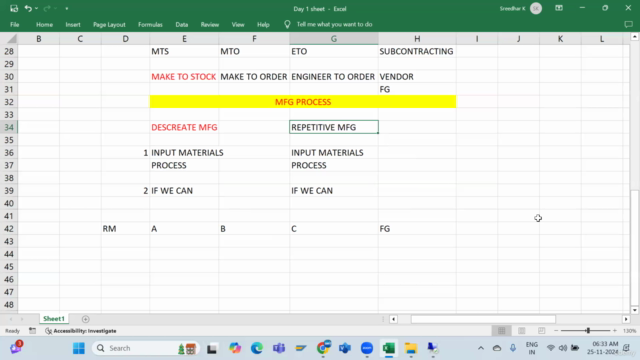
Task: Click the horizontal scrollbar thumb
Action: click(x=483, y=319)
